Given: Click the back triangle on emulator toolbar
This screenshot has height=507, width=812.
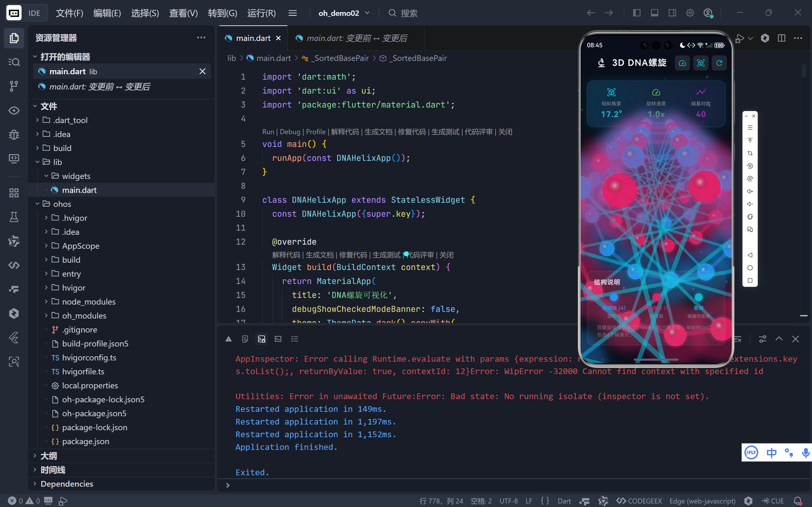Looking at the screenshot, I should point(750,255).
